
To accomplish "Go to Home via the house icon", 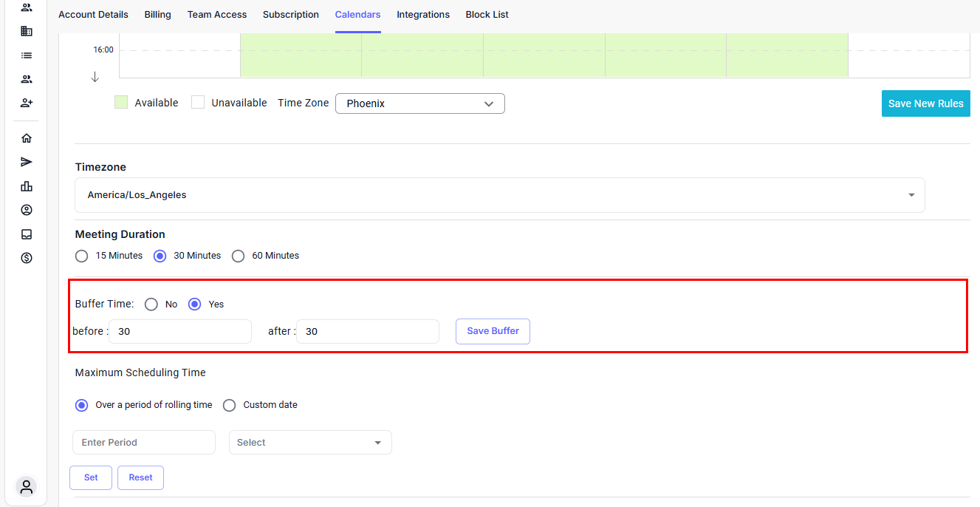I will pos(27,138).
